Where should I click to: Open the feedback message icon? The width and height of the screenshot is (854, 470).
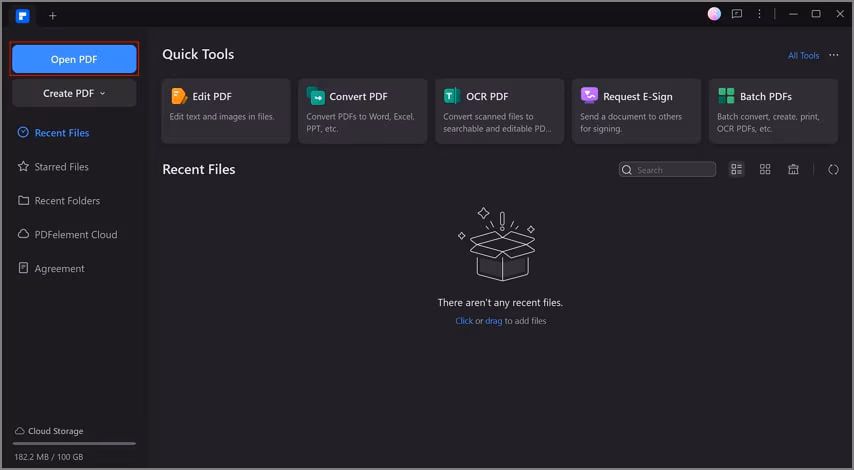pos(737,14)
